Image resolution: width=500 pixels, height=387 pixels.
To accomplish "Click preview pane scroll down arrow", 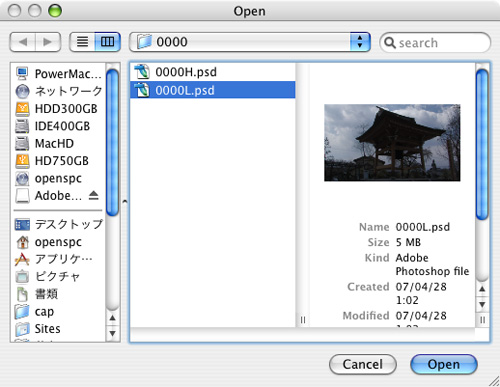I will 482,304.
